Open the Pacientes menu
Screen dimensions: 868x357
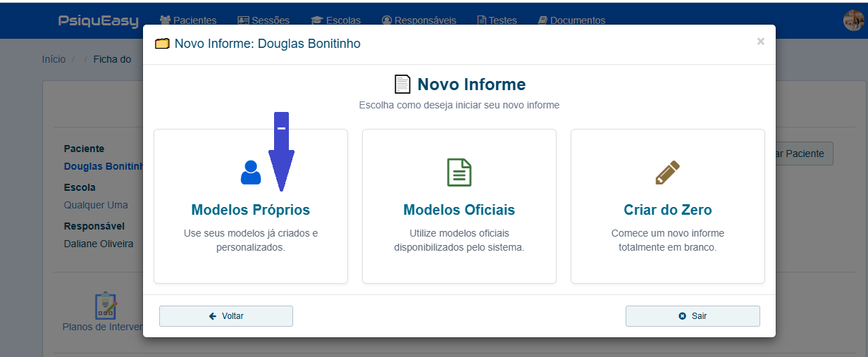click(188, 20)
